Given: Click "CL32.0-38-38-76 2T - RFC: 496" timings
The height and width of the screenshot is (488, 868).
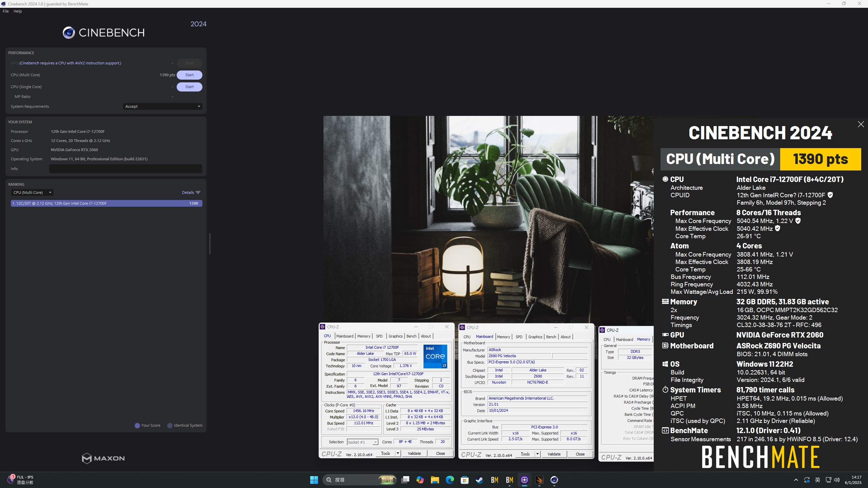Looking at the screenshot, I should (779, 325).
